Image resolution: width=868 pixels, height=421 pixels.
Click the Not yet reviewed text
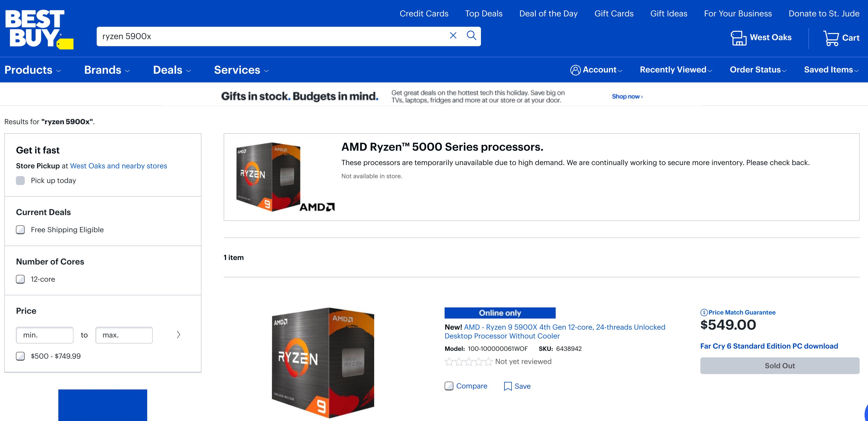523,361
